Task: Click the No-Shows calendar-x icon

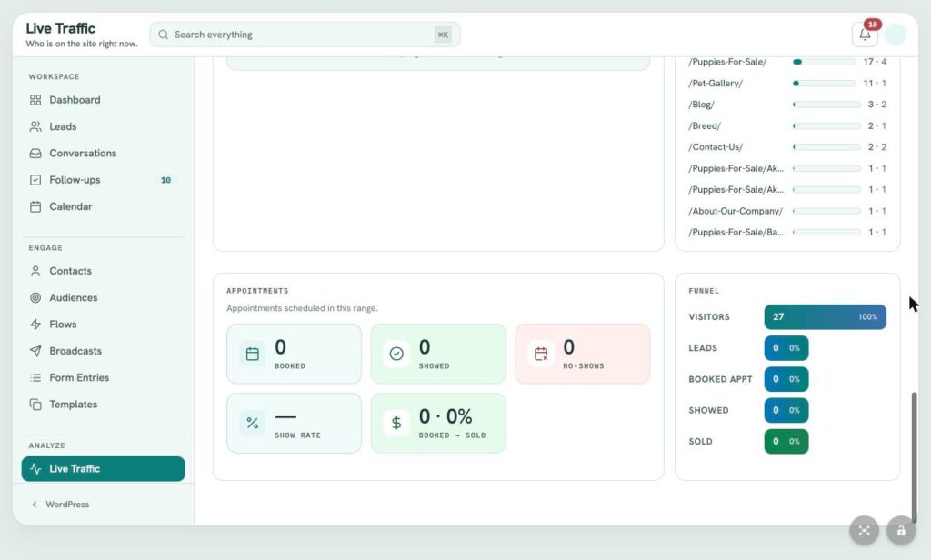Action: 541,354
